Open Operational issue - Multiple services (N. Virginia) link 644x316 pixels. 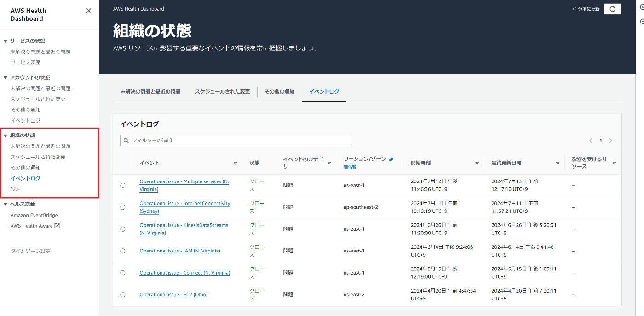(184, 185)
